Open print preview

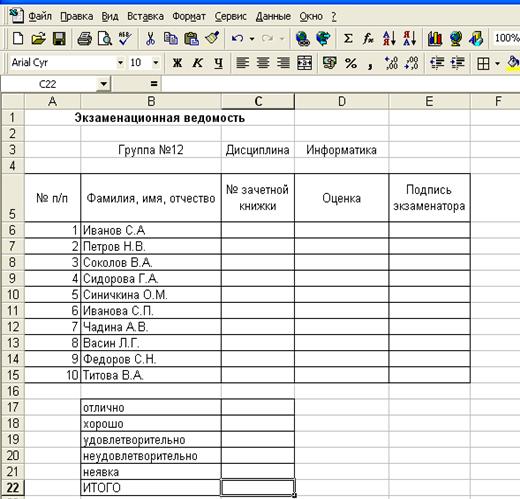click(x=105, y=38)
